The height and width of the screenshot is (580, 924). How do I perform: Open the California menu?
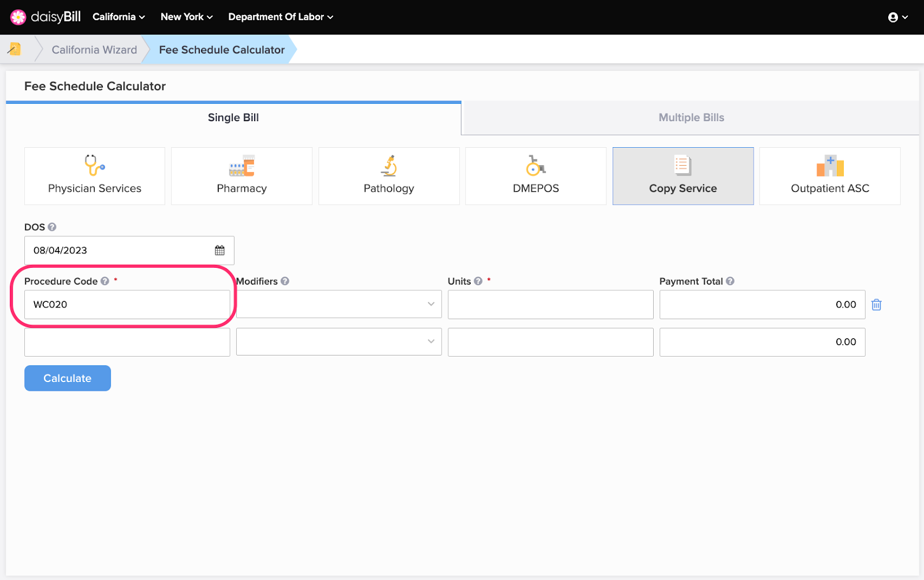pyautogui.click(x=118, y=17)
